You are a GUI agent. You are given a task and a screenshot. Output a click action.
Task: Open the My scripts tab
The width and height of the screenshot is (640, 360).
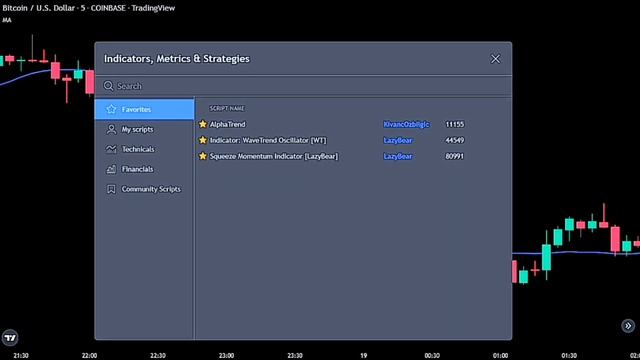144,129
